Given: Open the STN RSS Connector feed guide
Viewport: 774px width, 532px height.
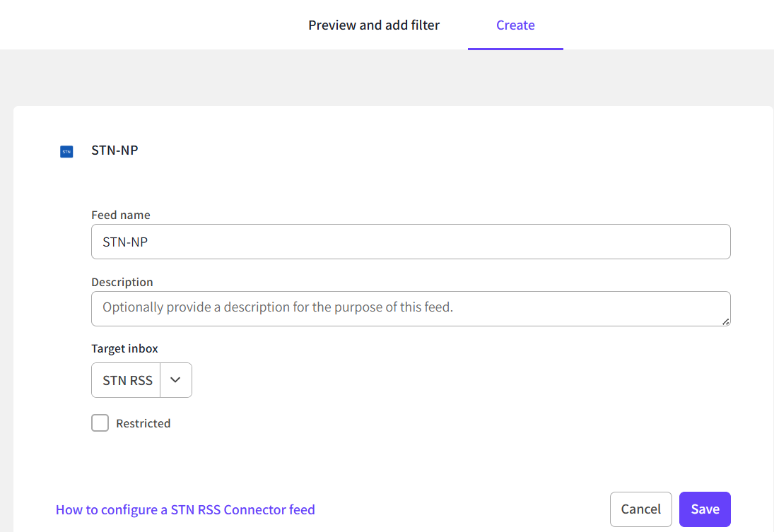Looking at the screenshot, I should 185,510.
